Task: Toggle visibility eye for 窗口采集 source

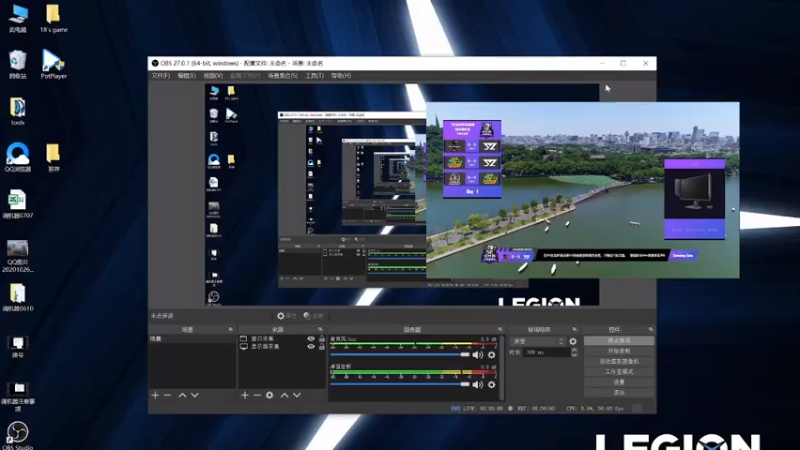Action: click(x=311, y=339)
